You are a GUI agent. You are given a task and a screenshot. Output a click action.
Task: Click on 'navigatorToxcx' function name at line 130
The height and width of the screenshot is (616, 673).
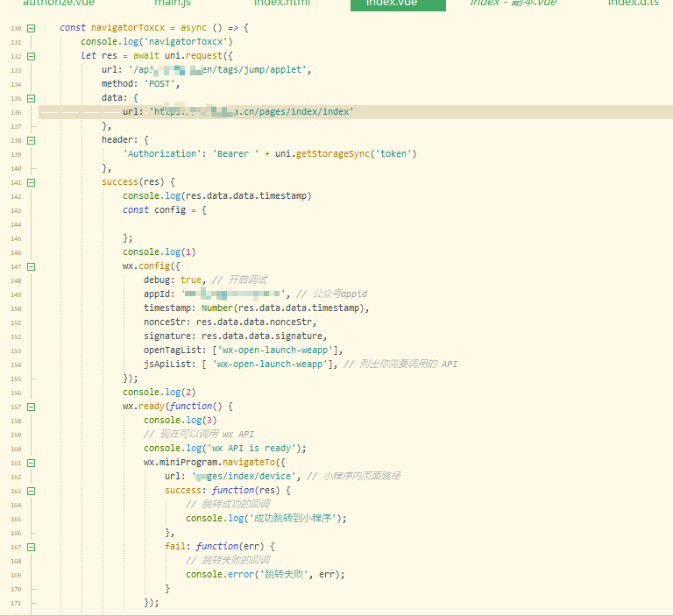coord(127,28)
